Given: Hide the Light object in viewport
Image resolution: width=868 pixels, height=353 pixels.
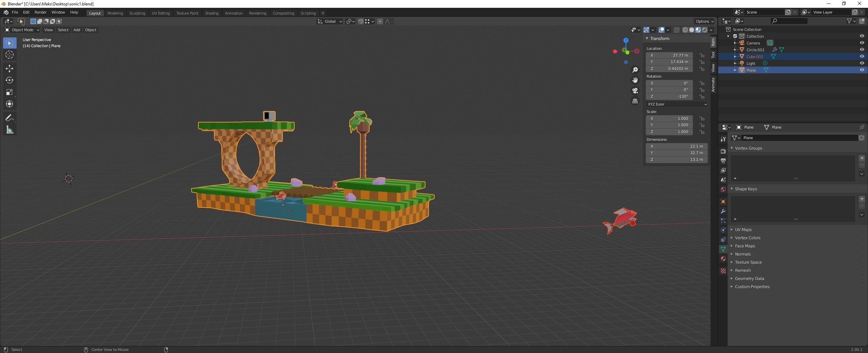Looking at the screenshot, I should 862,63.
